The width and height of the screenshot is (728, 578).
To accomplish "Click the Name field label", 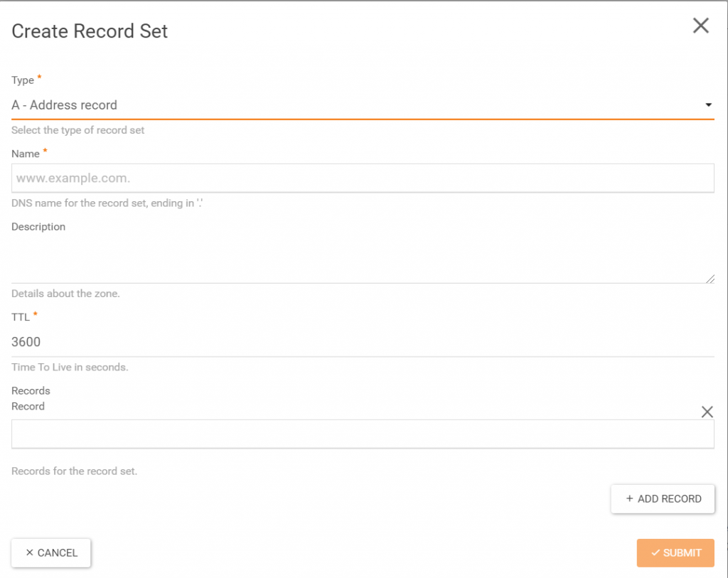I will click(25, 154).
